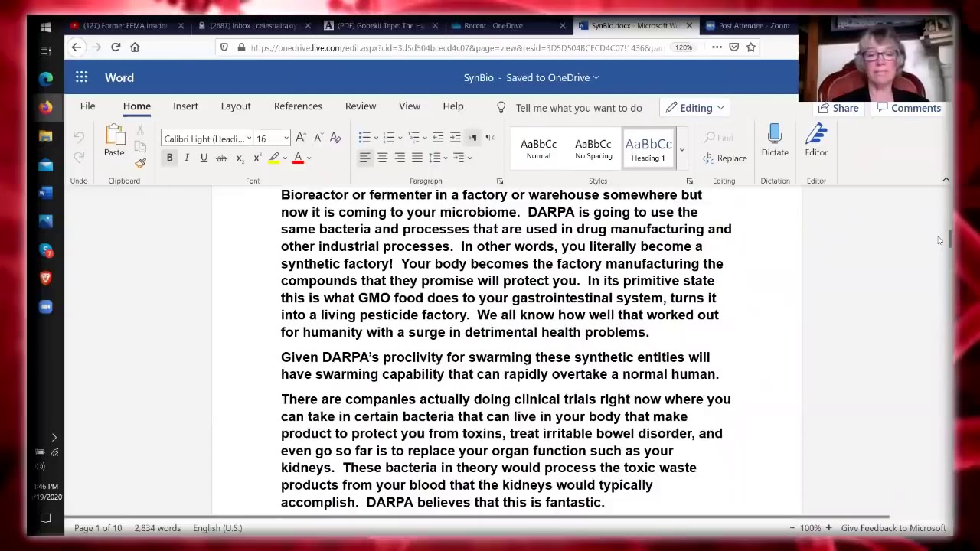Open the Help tab

click(x=453, y=106)
